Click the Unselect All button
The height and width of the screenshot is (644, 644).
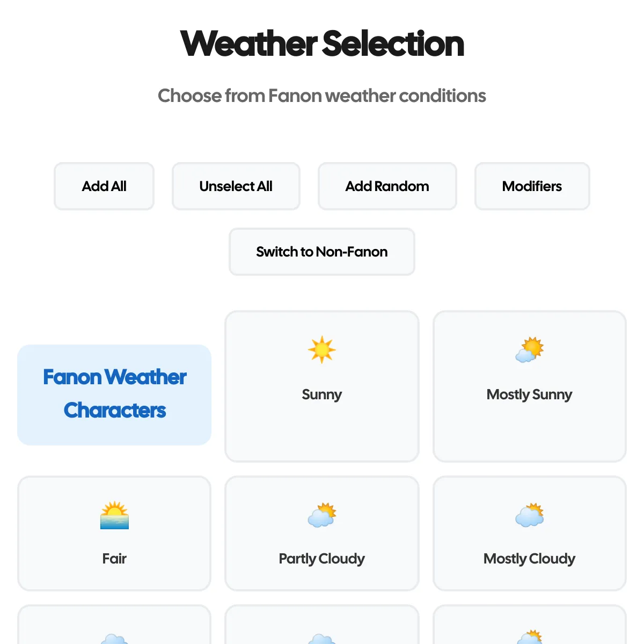[236, 186]
